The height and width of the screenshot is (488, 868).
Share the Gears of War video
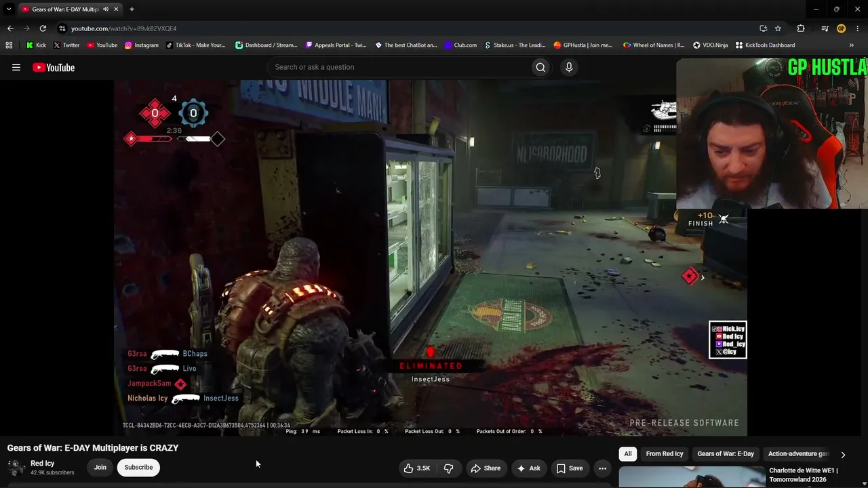point(486,468)
